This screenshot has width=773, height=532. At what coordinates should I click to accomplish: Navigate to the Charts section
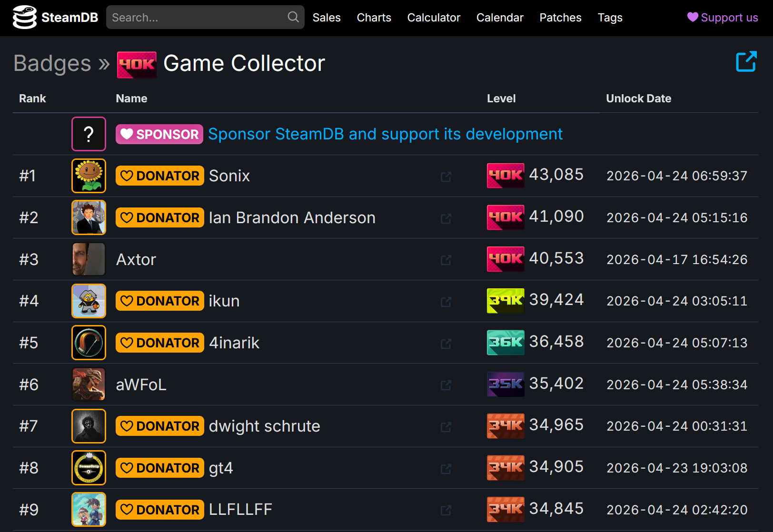tap(374, 17)
